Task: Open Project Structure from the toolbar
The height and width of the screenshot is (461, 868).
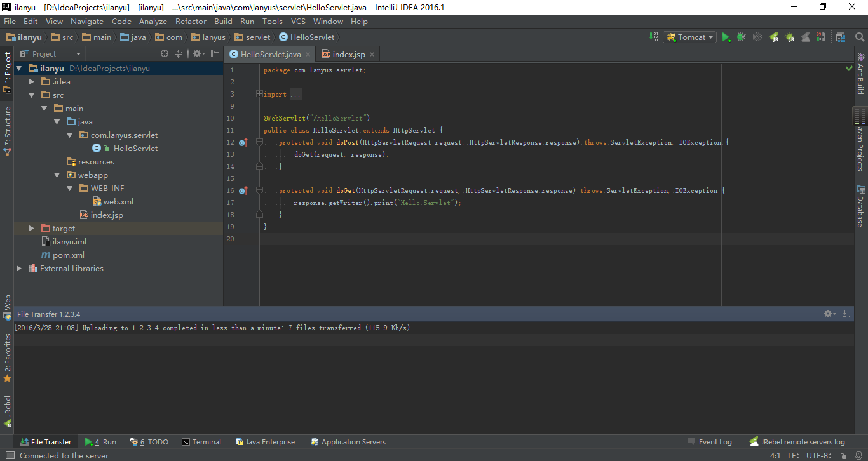Action: 841,37
